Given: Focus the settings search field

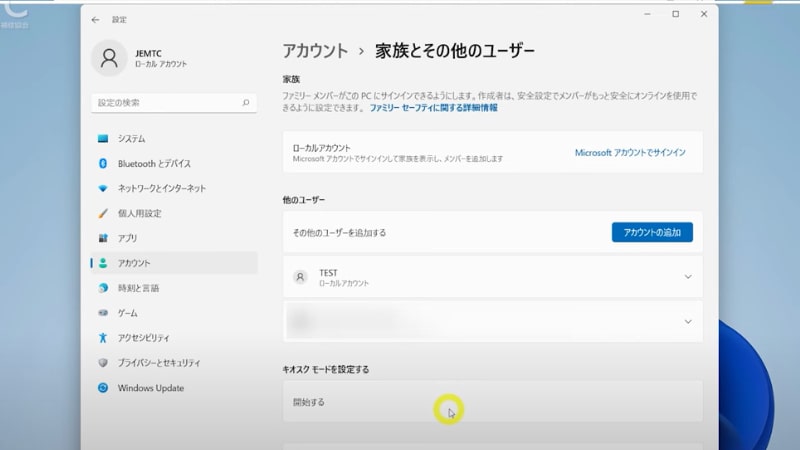Looking at the screenshot, I should 174,103.
